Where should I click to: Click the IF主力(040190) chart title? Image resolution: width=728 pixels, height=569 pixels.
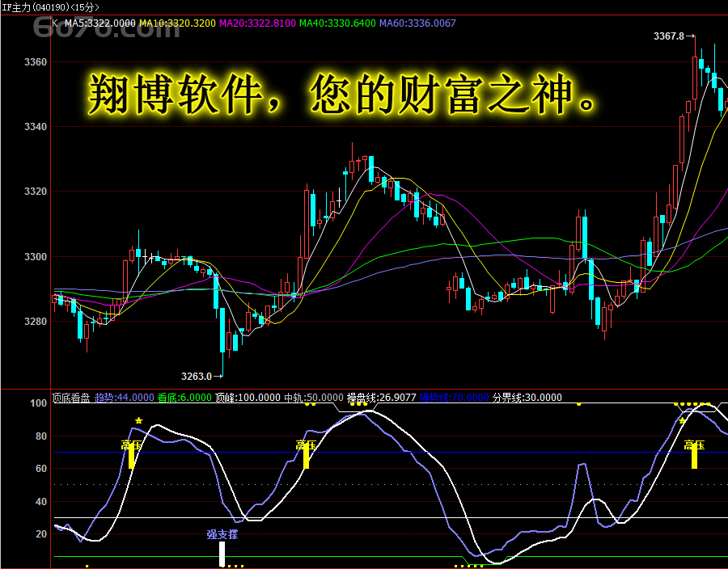tap(51, 7)
